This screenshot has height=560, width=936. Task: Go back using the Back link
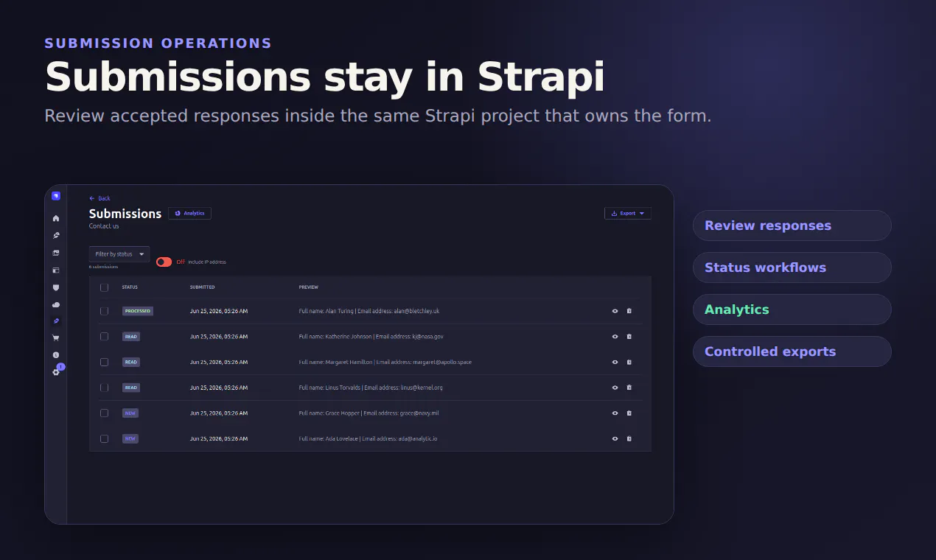pos(99,198)
